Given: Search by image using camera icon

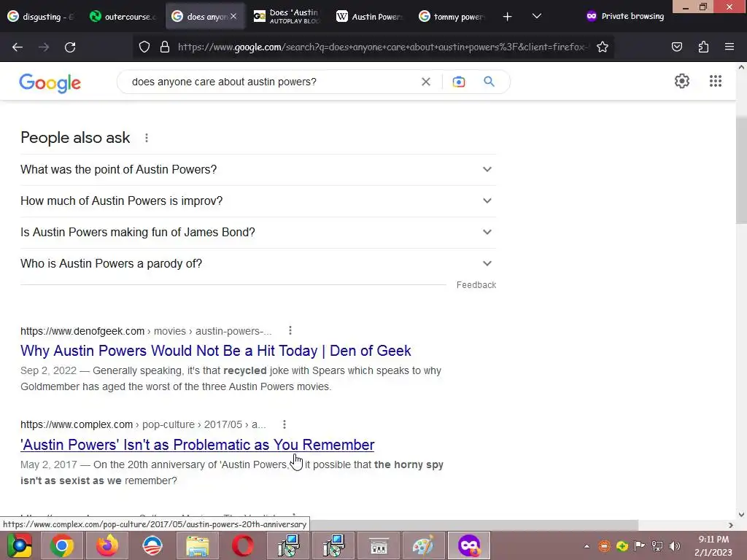Looking at the screenshot, I should click(x=458, y=82).
